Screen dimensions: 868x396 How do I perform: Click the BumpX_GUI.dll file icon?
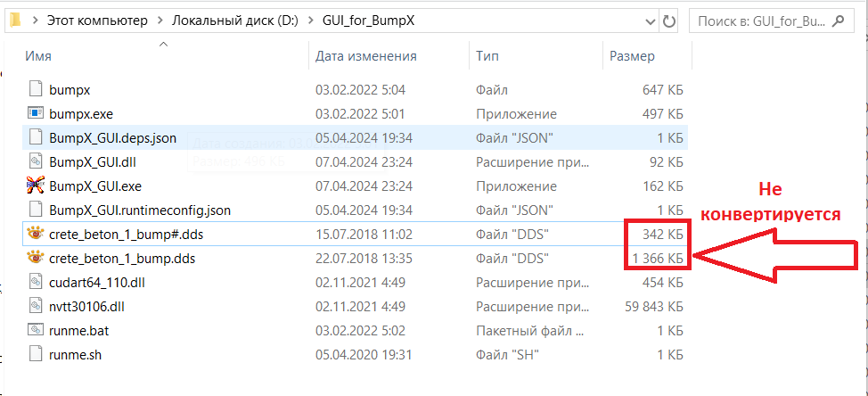click(x=36, y=161)
